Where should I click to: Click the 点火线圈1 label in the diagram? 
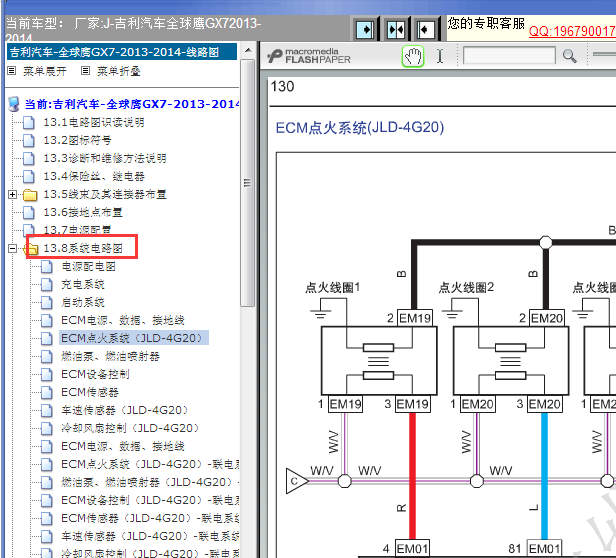coord(332,288)
